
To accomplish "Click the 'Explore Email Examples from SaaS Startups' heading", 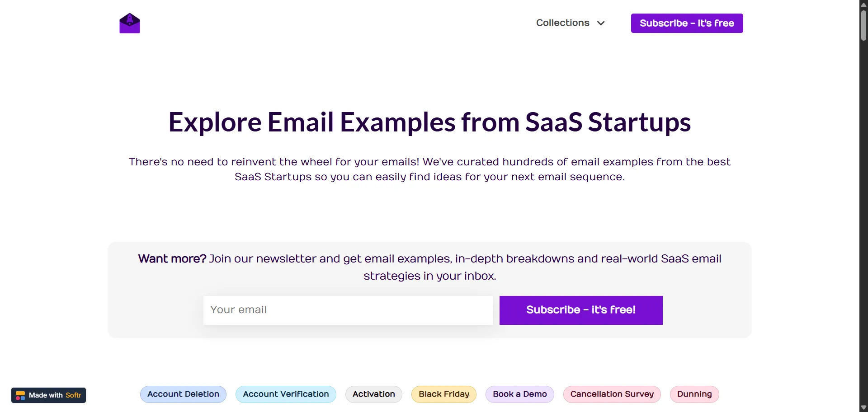I will coord(429,122).
